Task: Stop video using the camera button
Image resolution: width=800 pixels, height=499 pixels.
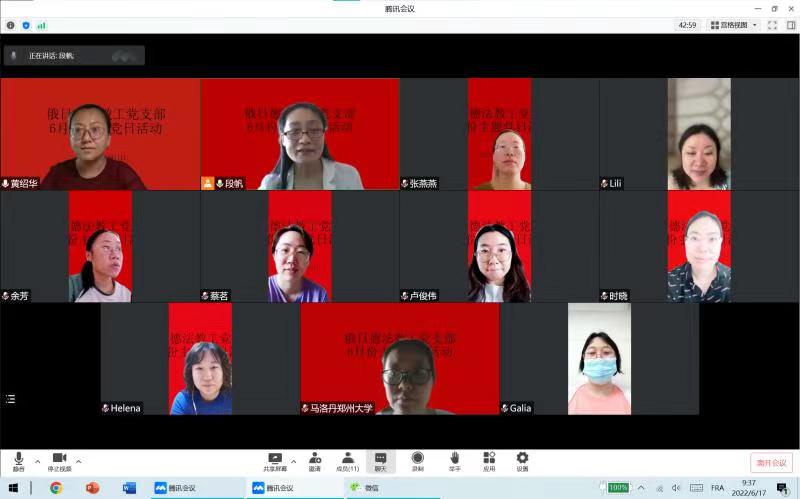Action: point(59,459)
